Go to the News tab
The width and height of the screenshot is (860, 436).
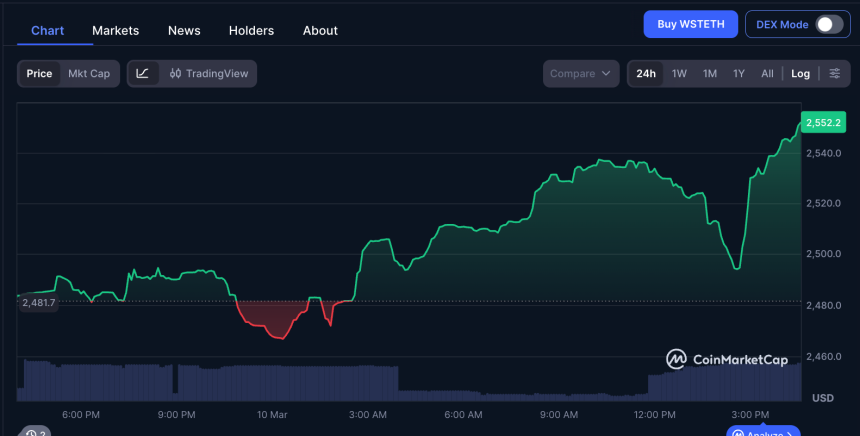(x=184, y=30)
